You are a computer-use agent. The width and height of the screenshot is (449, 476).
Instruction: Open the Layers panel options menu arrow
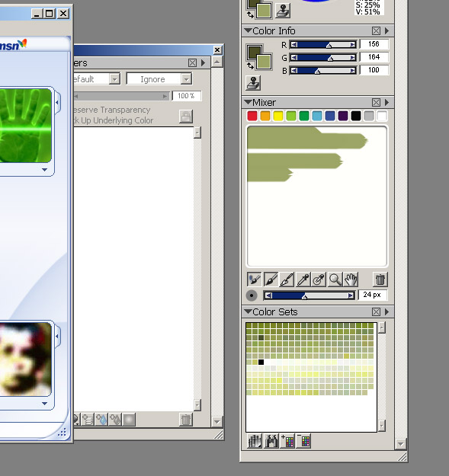coord(203,63)
